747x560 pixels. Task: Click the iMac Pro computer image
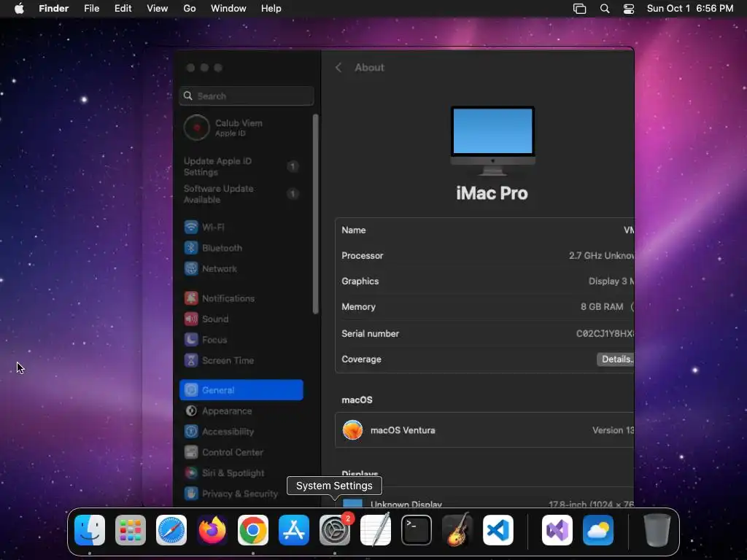click(492, 141)
